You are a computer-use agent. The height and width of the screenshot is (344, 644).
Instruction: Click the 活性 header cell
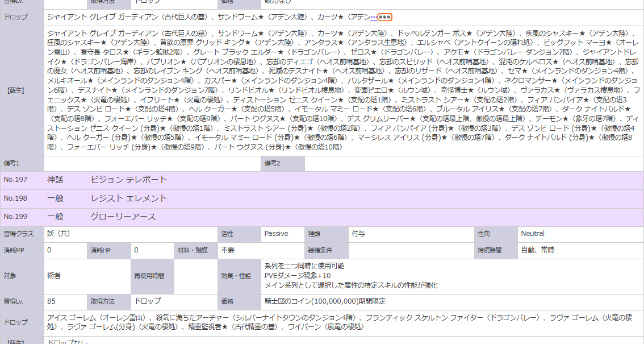[x=239, y=234]
